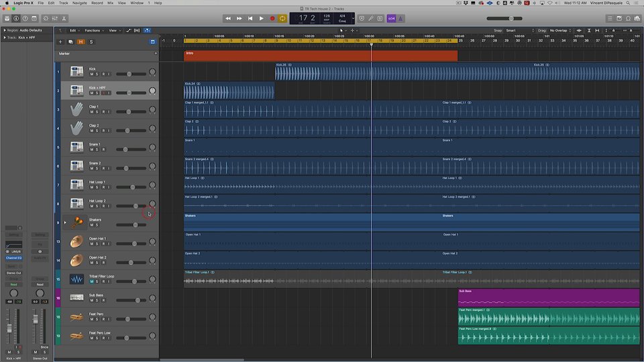Expand the Shakers track stack triangle
Screen dimensions: 644x362
coord(65,223)
